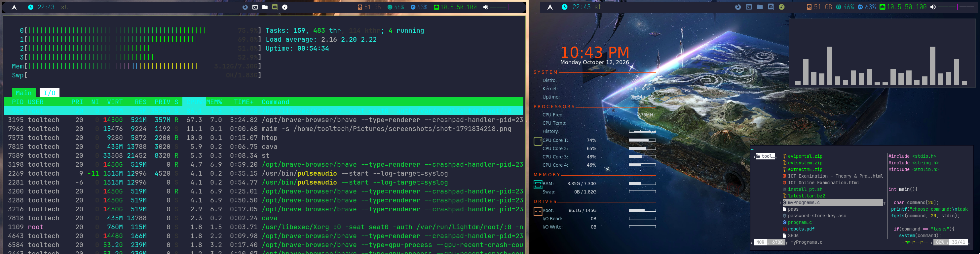Click the speaker icon in right bar
Viewport: 980px width, 254px height.
point(933,7)
